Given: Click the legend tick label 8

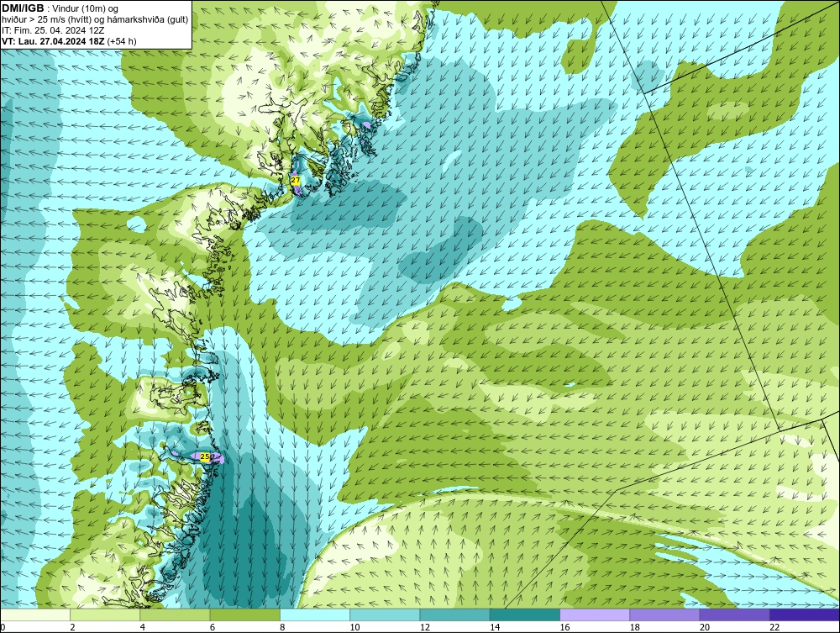Looking at the screenshot, I should (282, 628).
